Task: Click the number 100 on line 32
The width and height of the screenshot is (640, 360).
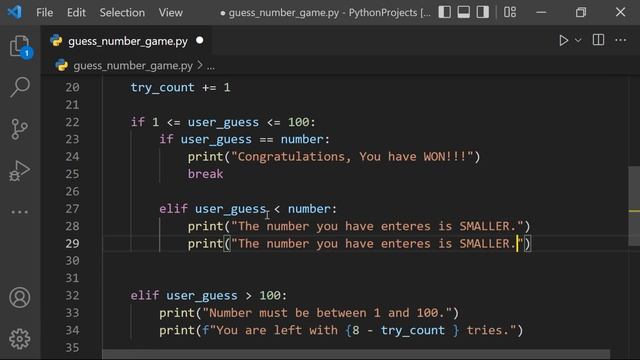Action: click(x=270, y=295)
